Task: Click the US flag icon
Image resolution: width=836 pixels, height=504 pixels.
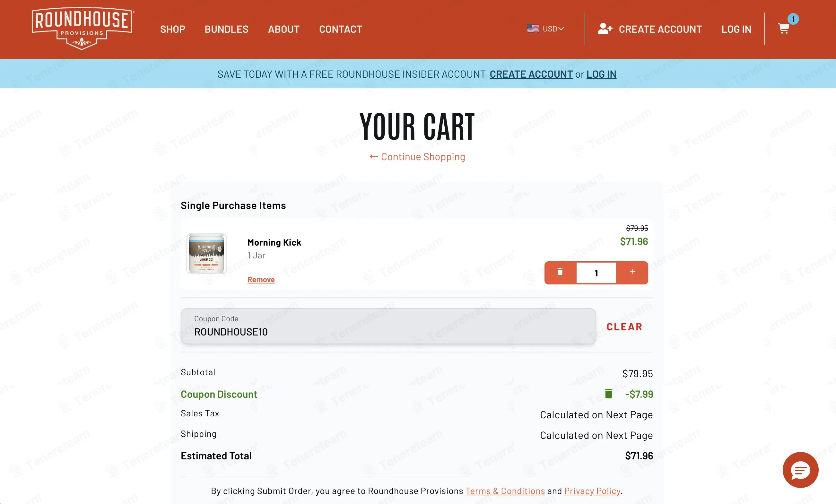Action: point(533,29)
